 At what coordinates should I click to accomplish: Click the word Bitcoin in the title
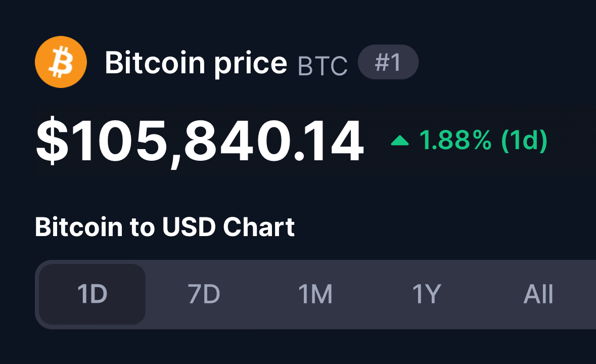pos(155,62)
